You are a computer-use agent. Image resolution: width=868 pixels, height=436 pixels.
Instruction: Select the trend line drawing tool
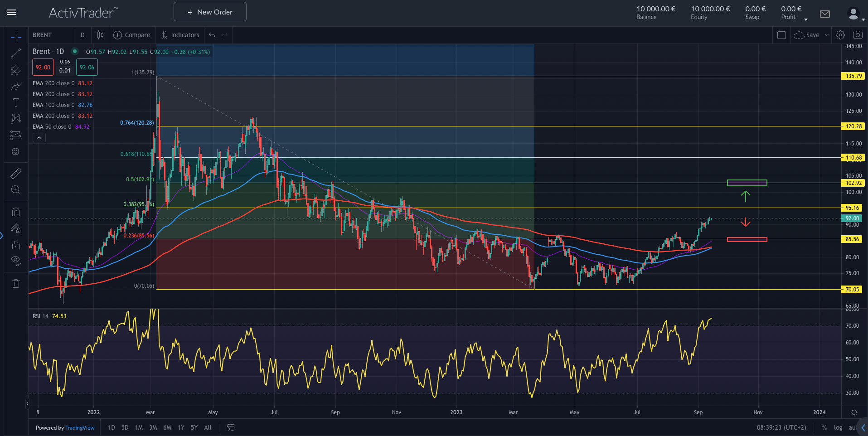tap(16, 53)
